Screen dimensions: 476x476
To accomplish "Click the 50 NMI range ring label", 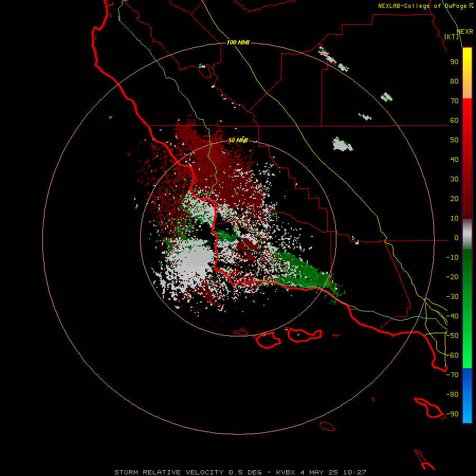I will (x=238, y=140).
